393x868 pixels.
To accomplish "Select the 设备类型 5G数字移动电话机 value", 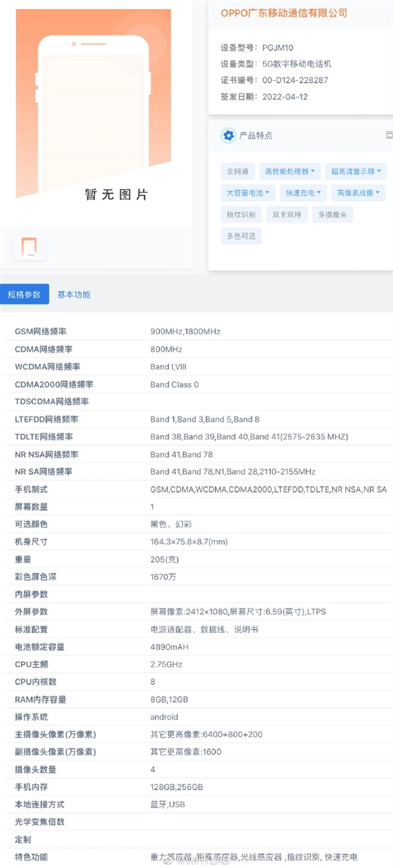I will [x=297, y=63].
